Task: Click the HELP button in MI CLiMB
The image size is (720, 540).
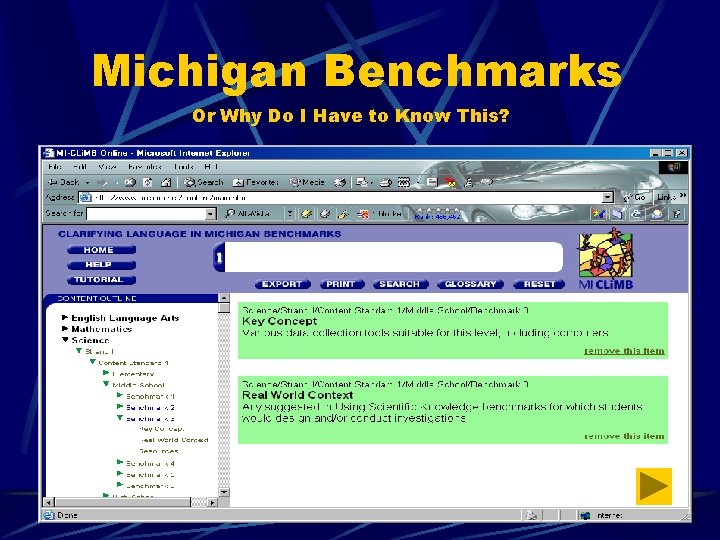Action: point(101,264)
